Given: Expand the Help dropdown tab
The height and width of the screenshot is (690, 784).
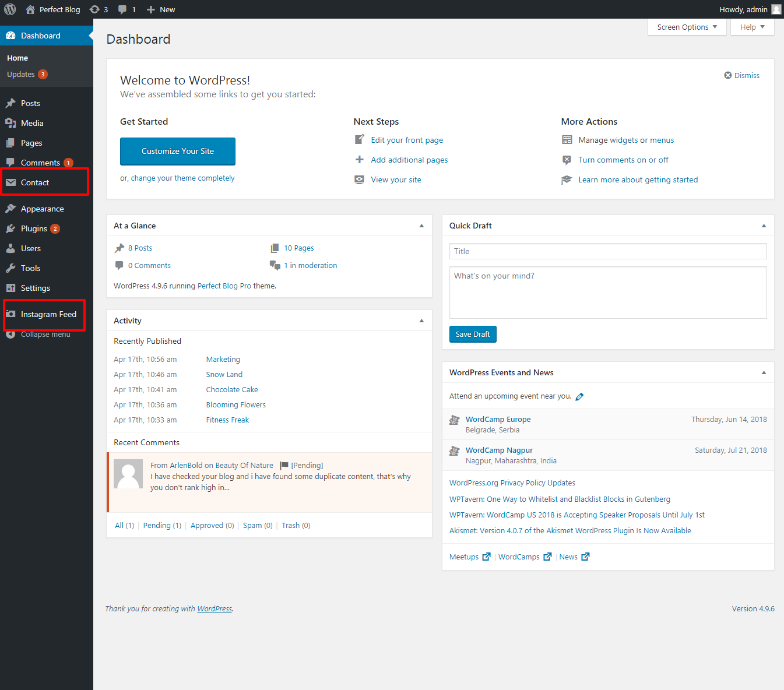Looking at the screenshot, I should pos(752,27).
